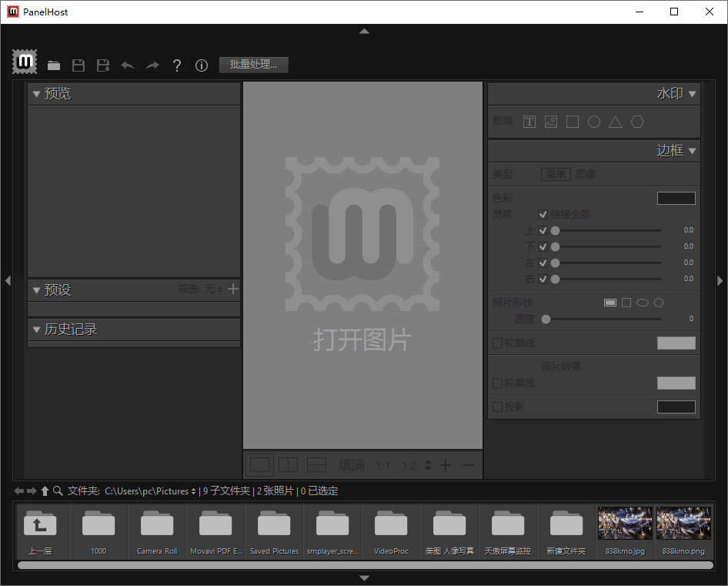
Task: Open an image file via folder icon
Action: tap(54, 65)
